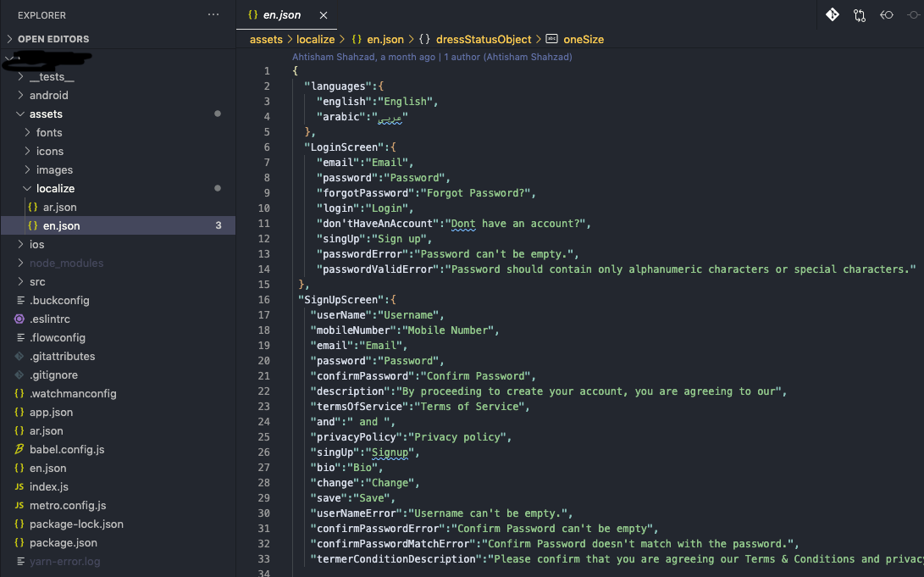Select the babel.config.js Babel icon

click(19, 449)
